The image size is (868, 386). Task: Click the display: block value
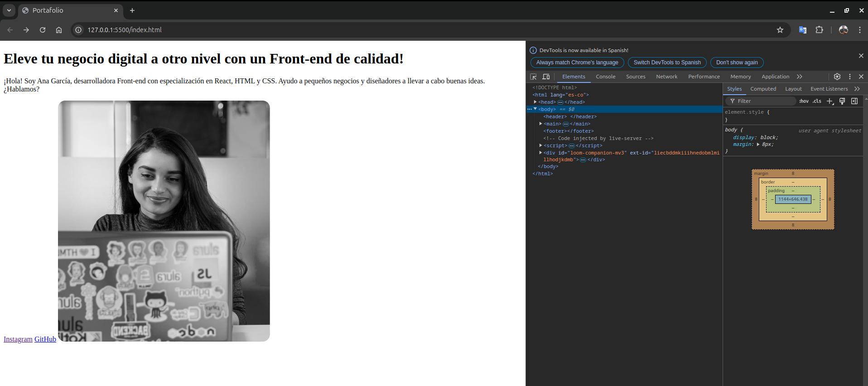[x=769, y=137]
